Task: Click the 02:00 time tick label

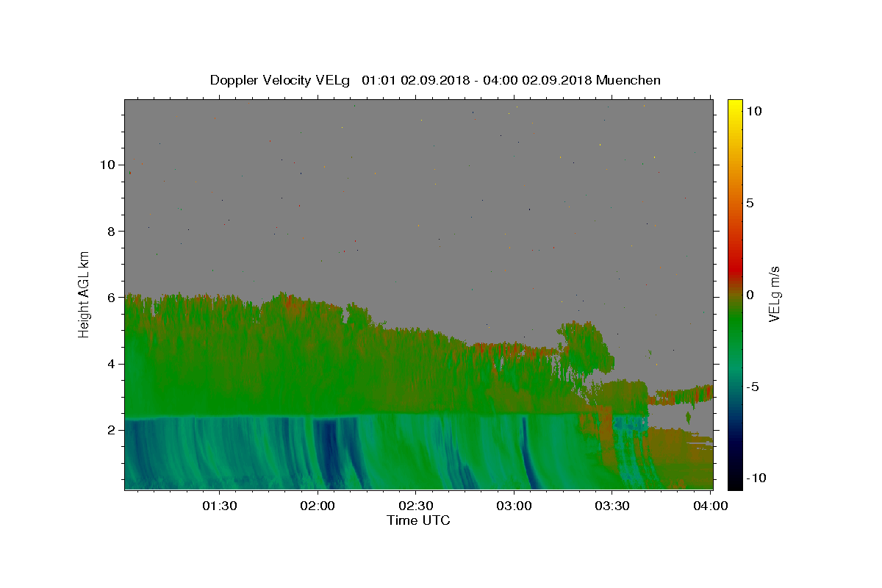Action: point(318,506)
